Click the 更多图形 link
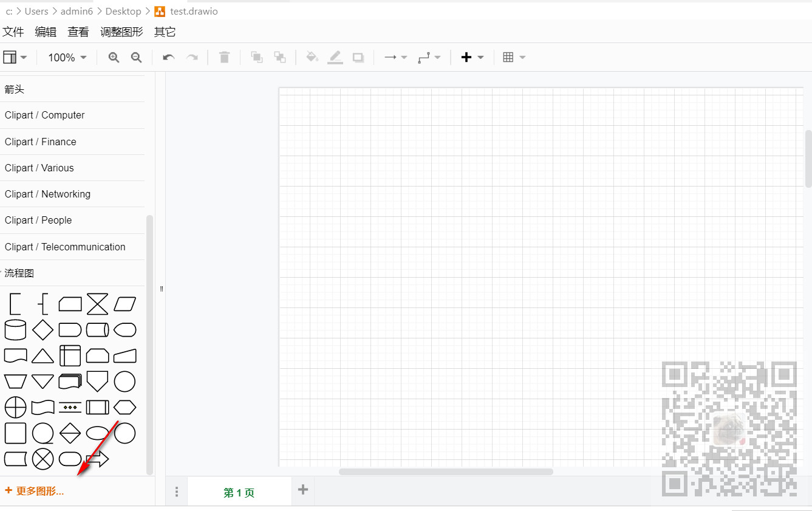812x511 pixels. pos(35,491)
